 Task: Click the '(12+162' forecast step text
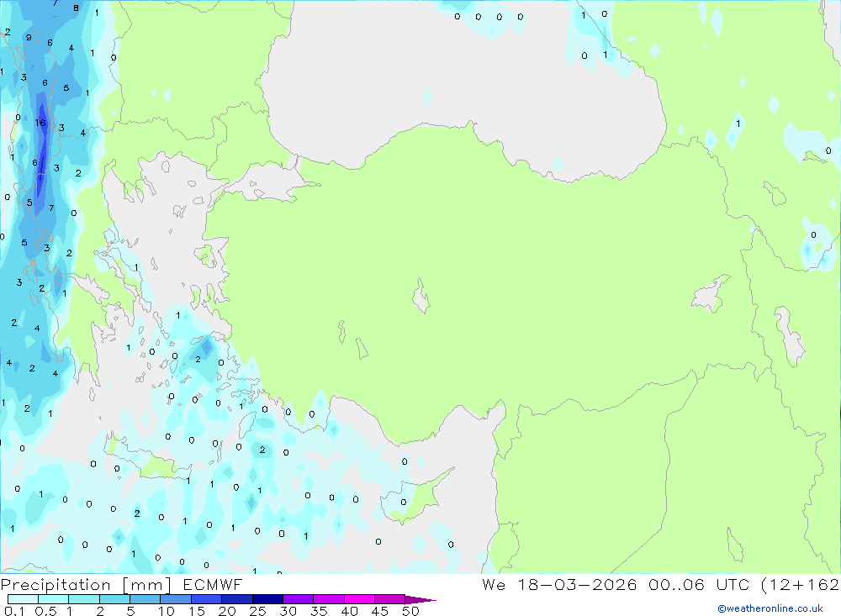[x=801, y=585]
